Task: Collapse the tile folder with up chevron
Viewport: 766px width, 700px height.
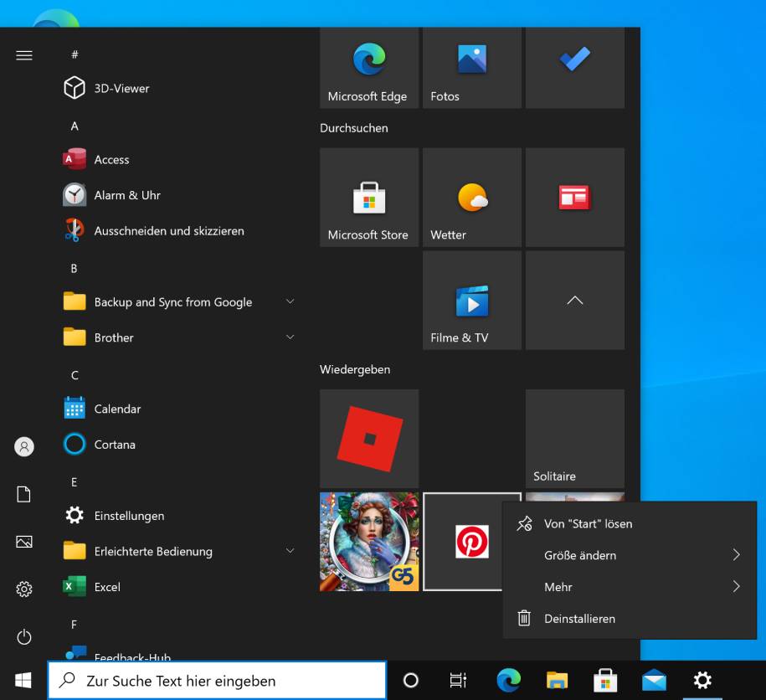Action: coord(575,301)
